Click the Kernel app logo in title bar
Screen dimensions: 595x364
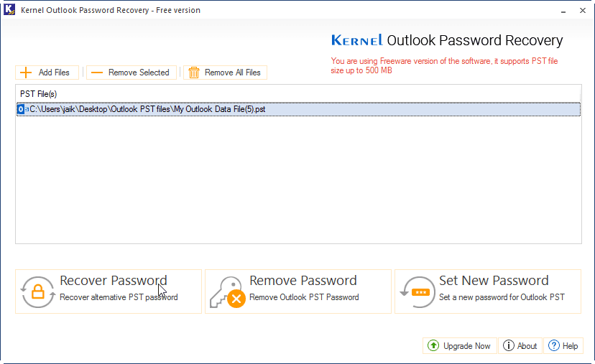9,10
